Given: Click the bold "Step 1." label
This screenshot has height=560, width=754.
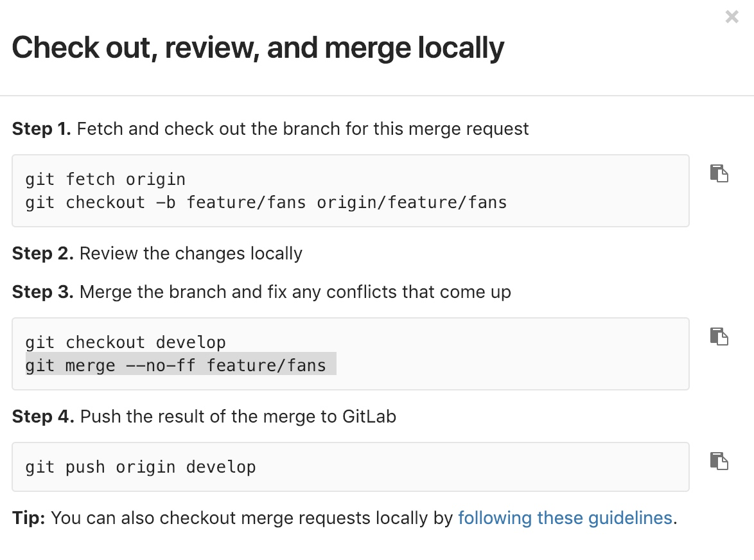Looking at the screenshot, I should click(42, 129).
